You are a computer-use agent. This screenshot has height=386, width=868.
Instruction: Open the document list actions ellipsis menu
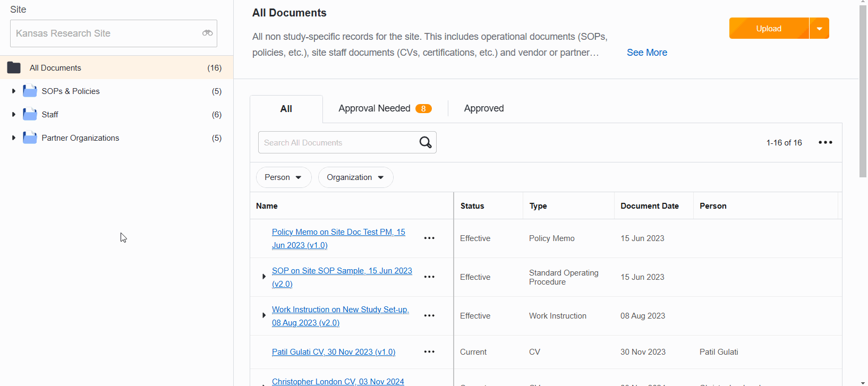[x=825, y=142]
